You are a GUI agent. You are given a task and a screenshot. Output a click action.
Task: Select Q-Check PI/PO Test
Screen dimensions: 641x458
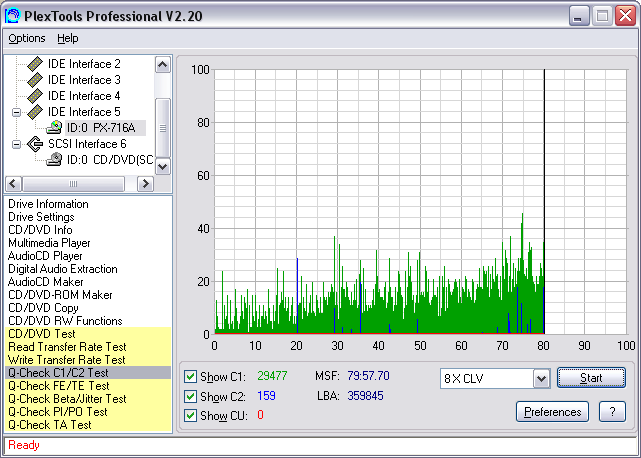(x=88, y=412)
